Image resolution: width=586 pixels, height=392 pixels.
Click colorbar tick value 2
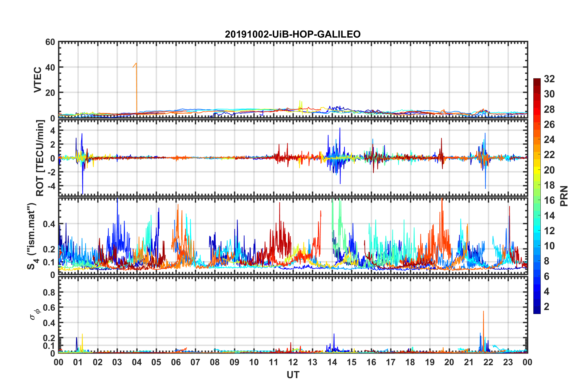pos(547,306)
